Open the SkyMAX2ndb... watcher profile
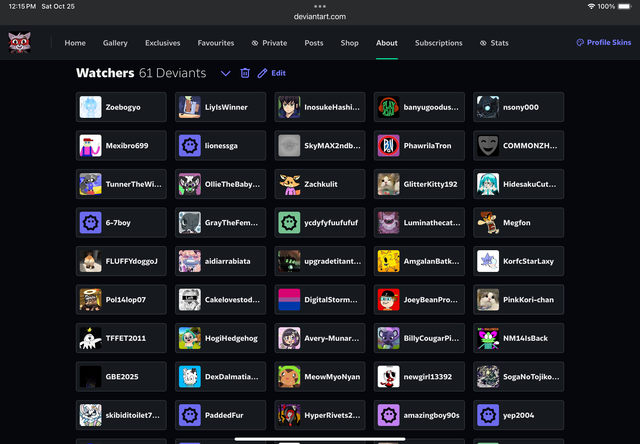 point(320,146)
